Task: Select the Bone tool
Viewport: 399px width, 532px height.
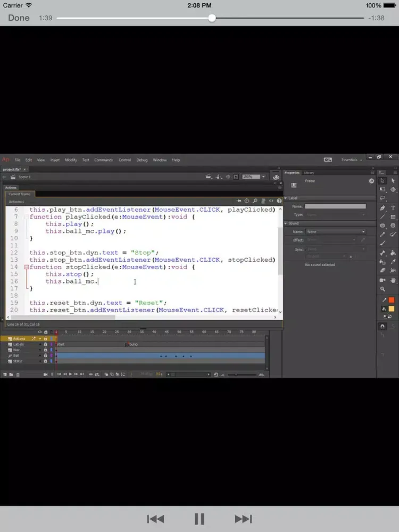Action: click(383, 253)
